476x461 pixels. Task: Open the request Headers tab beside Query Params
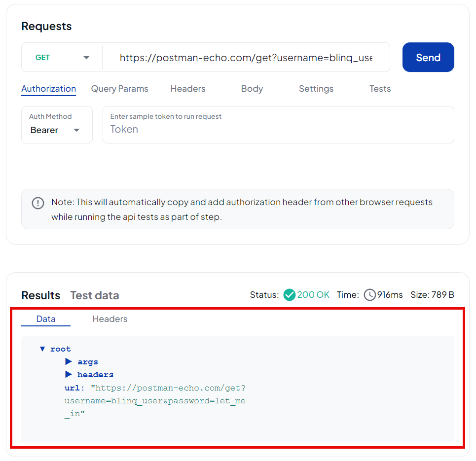tap(188, 89)
